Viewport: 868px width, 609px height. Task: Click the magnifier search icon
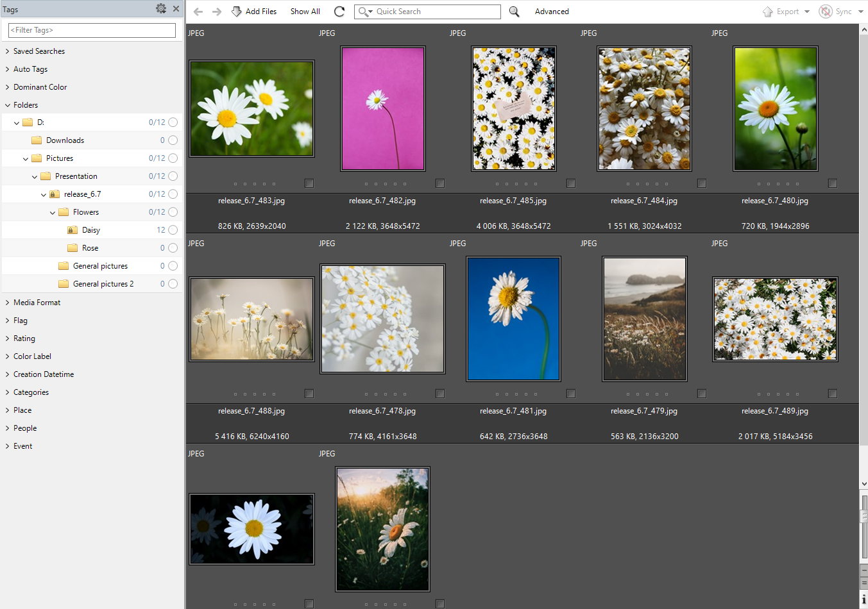coord(514,12)
